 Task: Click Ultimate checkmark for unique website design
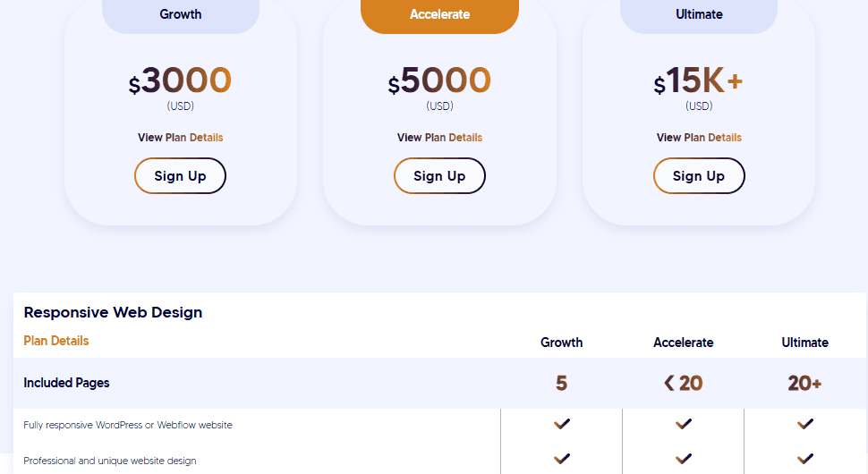pos(805,459)
